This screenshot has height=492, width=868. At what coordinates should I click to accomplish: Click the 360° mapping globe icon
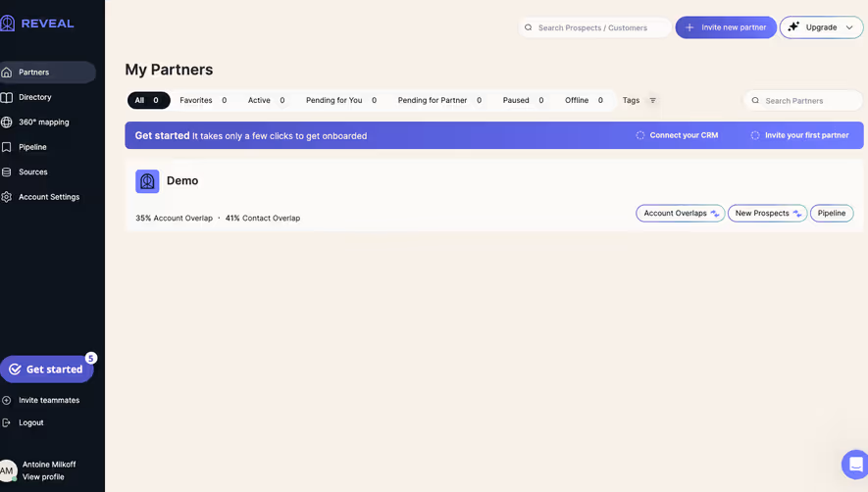click(x=7, y=123)
